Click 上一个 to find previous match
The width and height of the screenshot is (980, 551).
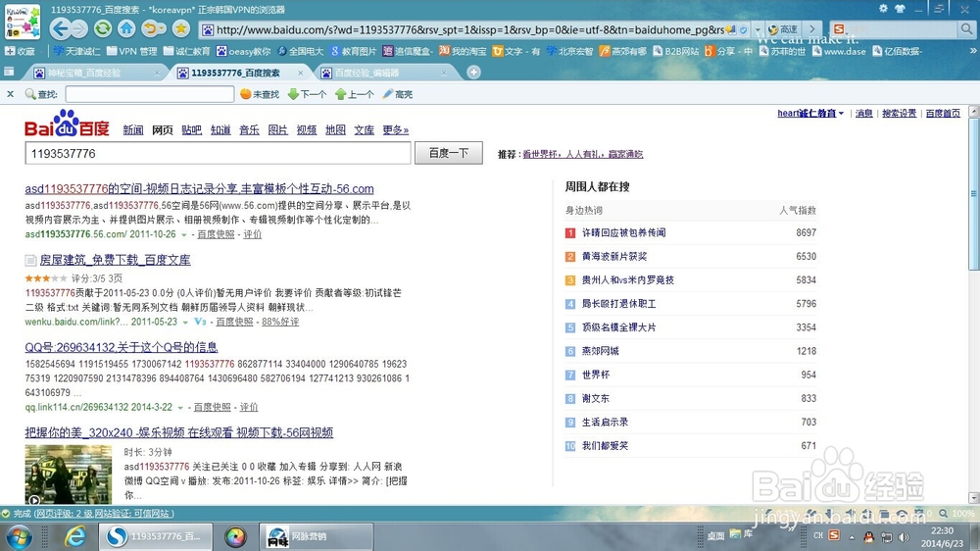[x=355, y=94]
